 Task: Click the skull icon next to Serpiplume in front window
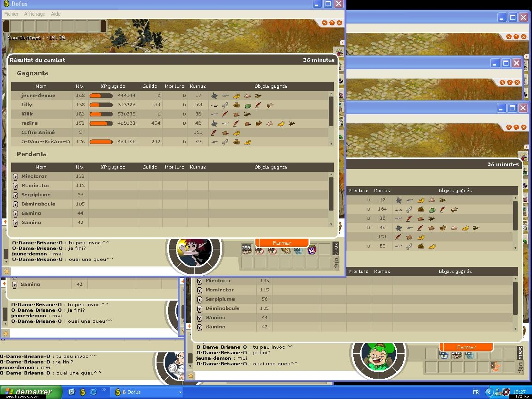pos(15,195)
